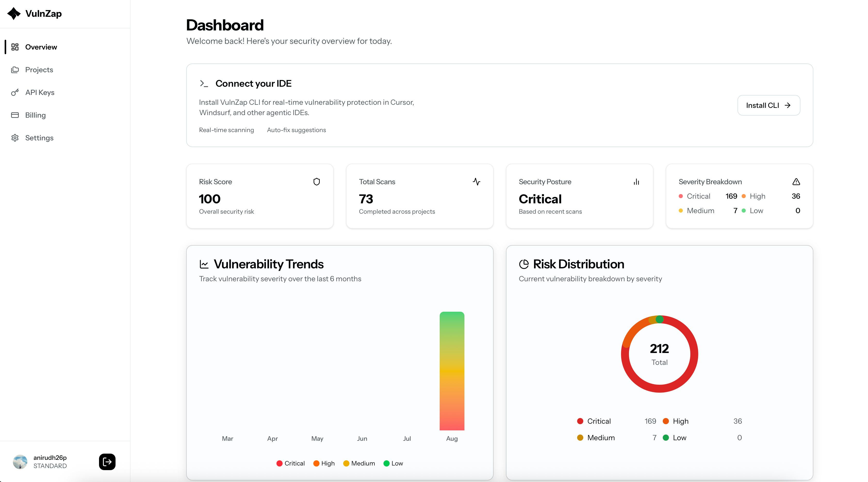Click the pie chart icon beside Risk Distribution
Viewport: 868px width, 482px height.
click(524, 264)
